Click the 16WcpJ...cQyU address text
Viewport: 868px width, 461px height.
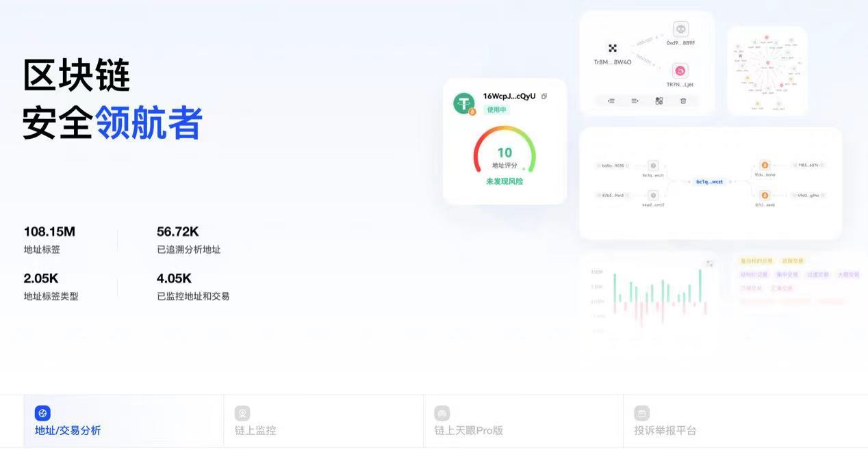(x=509, y=96)
